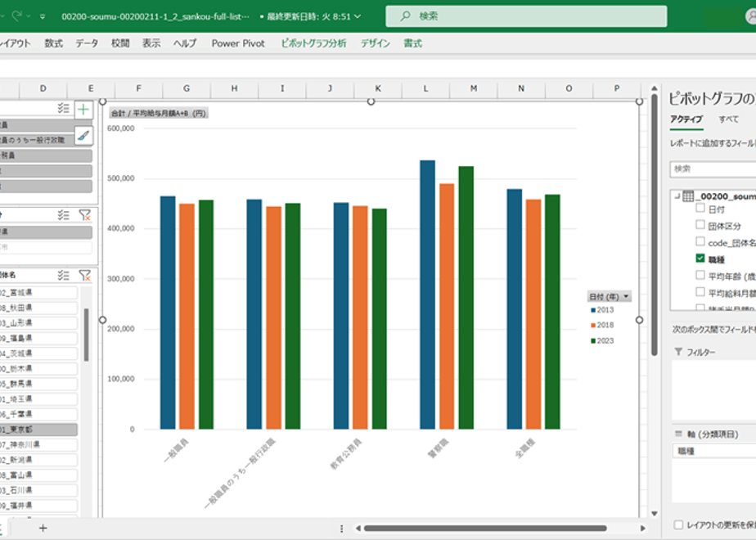Open the 表示 ribbon tab
756x540 pixels.
coord(151,43)
